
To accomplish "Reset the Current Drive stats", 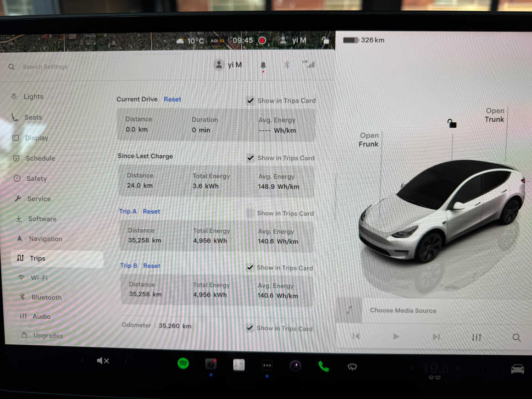I will 172,99.
